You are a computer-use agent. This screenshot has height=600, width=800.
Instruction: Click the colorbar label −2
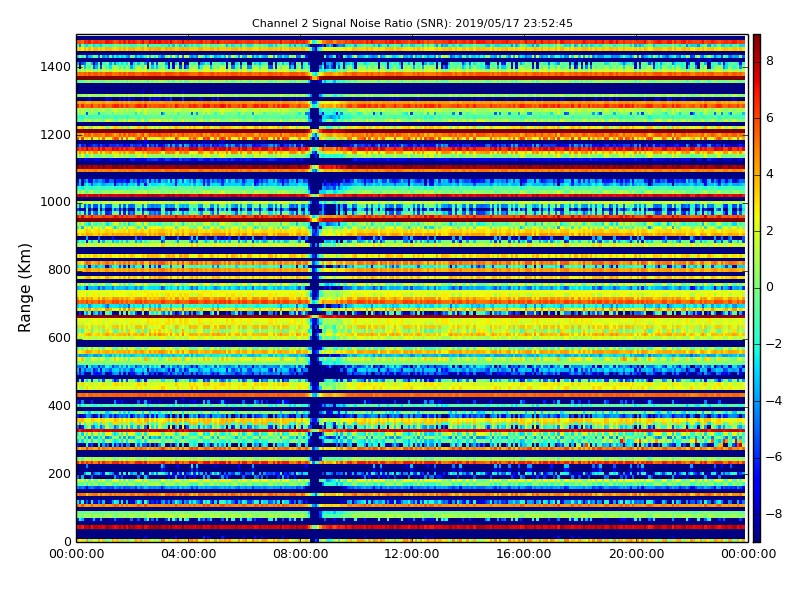(774, 344)
